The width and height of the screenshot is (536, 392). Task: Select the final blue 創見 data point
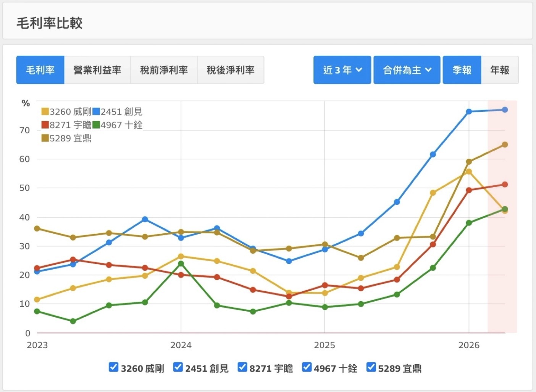click(505, 110)
